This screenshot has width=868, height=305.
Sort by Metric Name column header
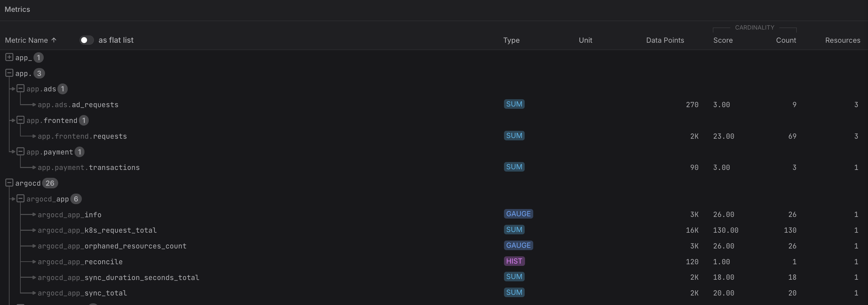[x=26, y=40]
